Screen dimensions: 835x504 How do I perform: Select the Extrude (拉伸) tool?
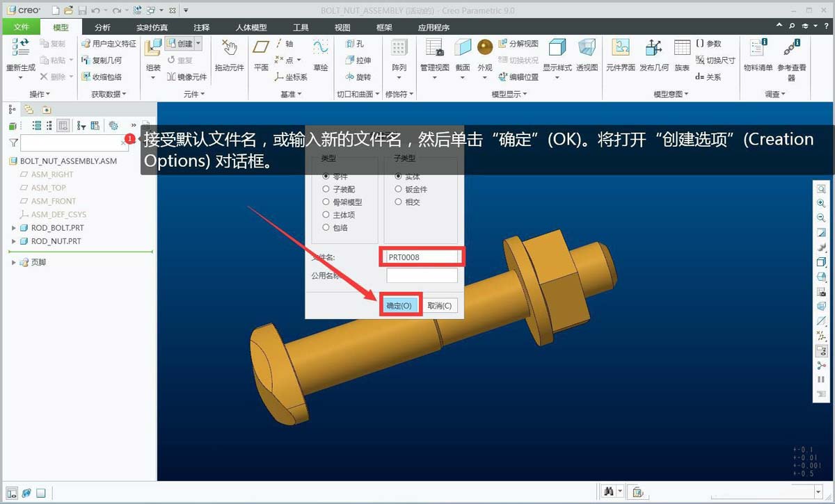click(358, 60)
